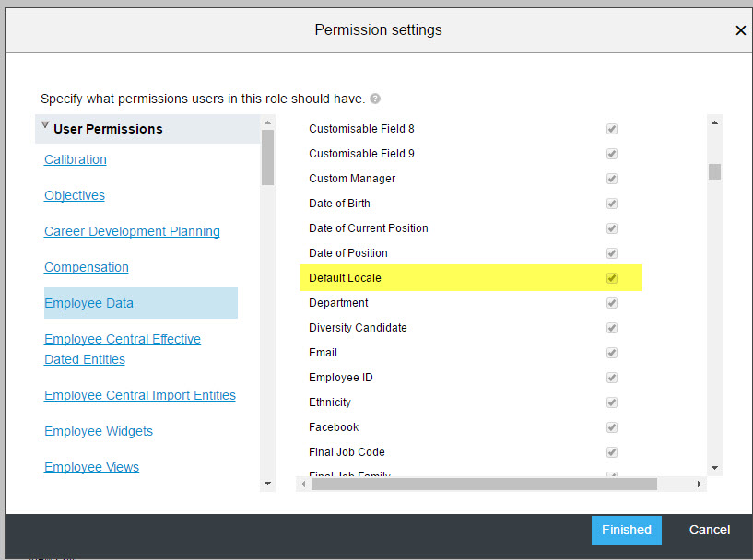Select the Employee Data category
This screenshot has height=560, width=753.
(88, 303)
